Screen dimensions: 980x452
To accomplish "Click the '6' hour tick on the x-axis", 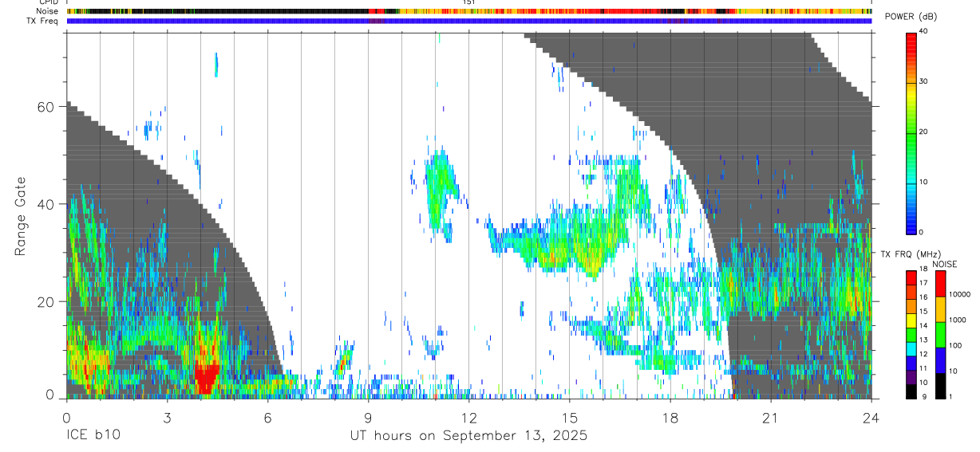I will click(267, 417).
